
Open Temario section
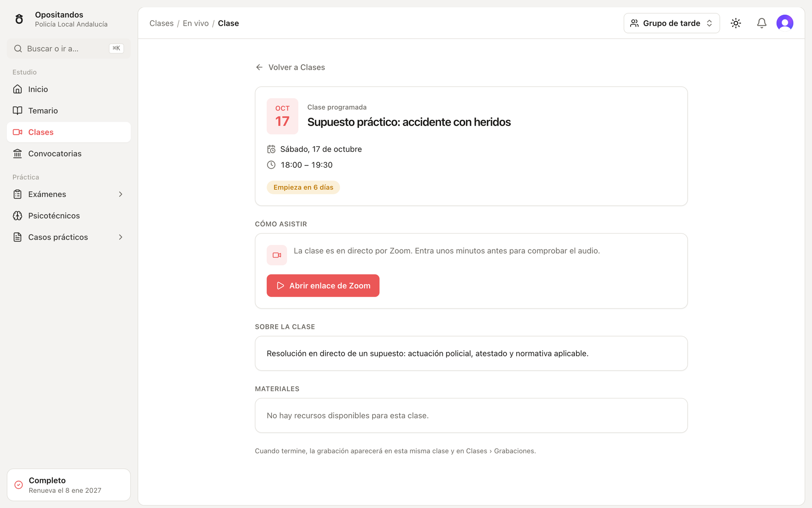[69, 110]
